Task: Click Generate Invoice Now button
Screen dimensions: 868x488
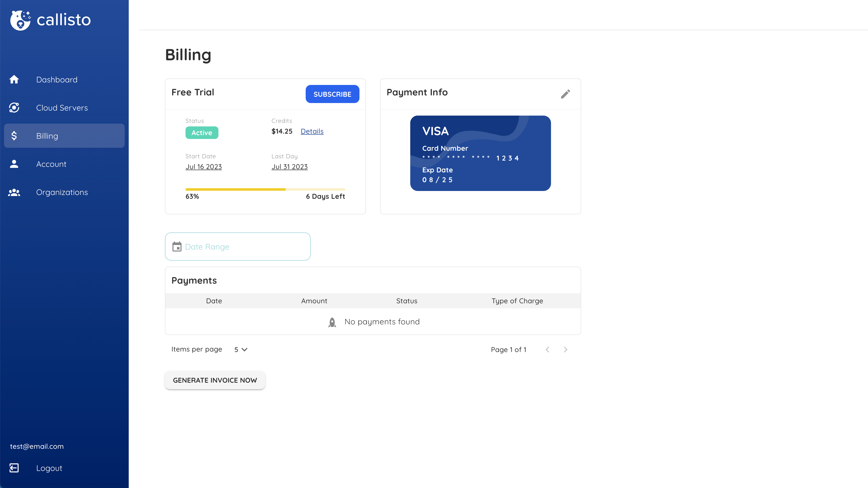Action: [x=215, y=380]
